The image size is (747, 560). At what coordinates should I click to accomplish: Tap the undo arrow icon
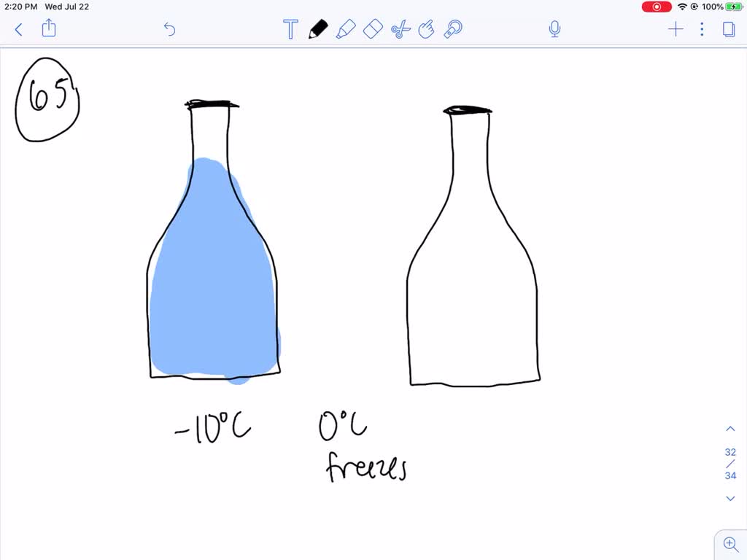tap(169, 29)
